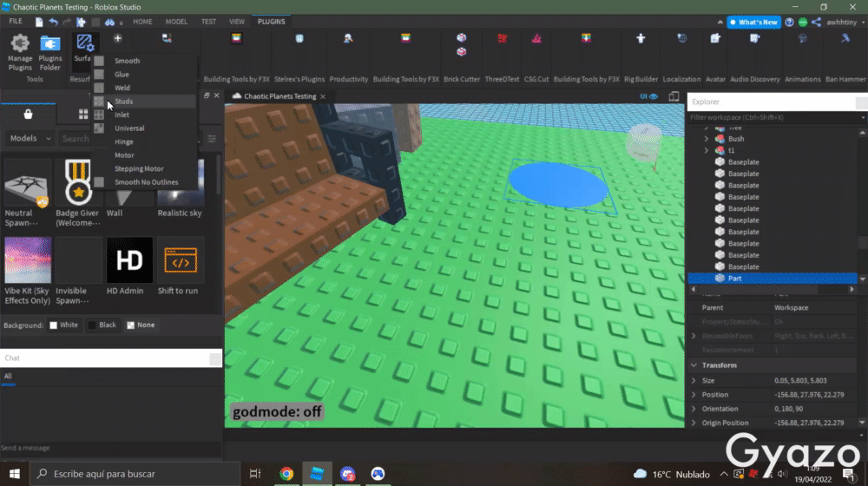Click the Task View taskbar icon
The width and height of the screenshot is (868, 486).
254,474
